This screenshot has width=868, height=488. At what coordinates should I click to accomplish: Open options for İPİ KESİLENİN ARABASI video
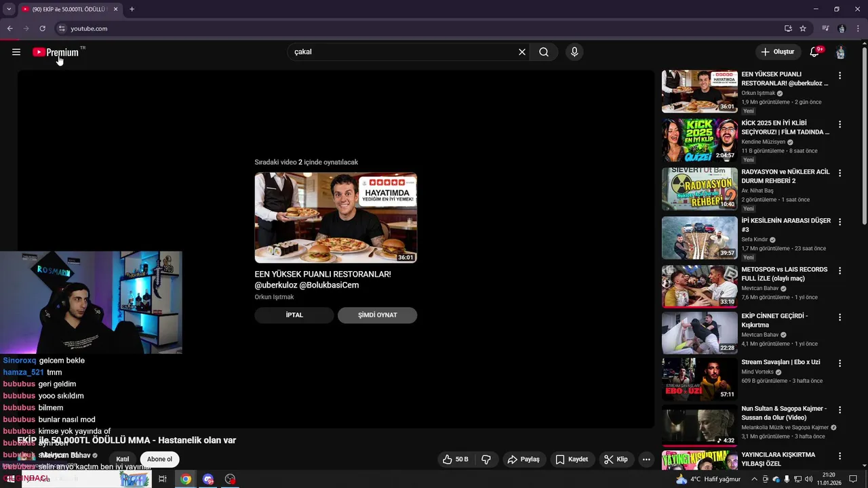840,222
